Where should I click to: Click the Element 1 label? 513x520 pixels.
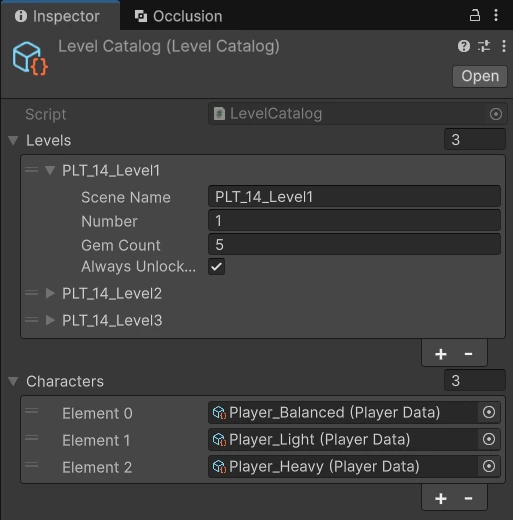pos(96,440)
